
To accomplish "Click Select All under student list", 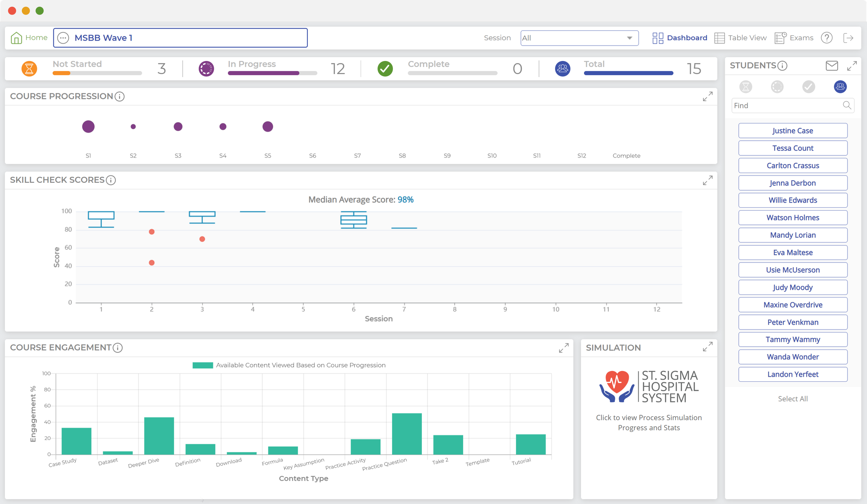I will [792, 399].
